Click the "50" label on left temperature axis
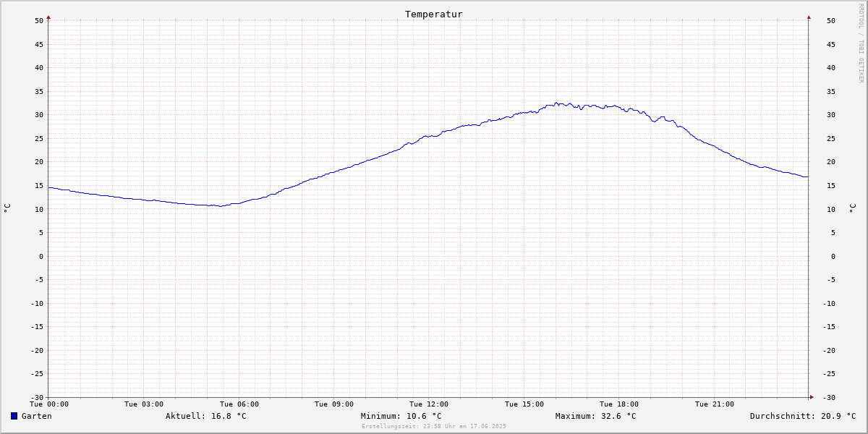Image resolution: width=868 pixels, height=434 pixels. click(39, 21)
